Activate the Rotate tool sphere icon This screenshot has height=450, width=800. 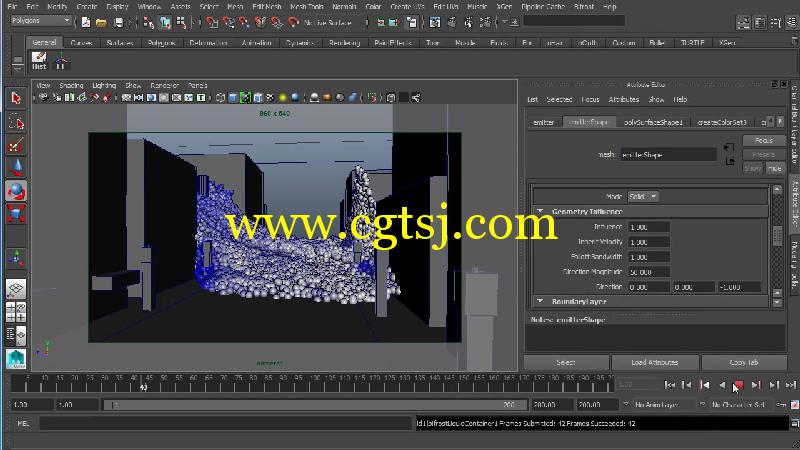(16, 191)
